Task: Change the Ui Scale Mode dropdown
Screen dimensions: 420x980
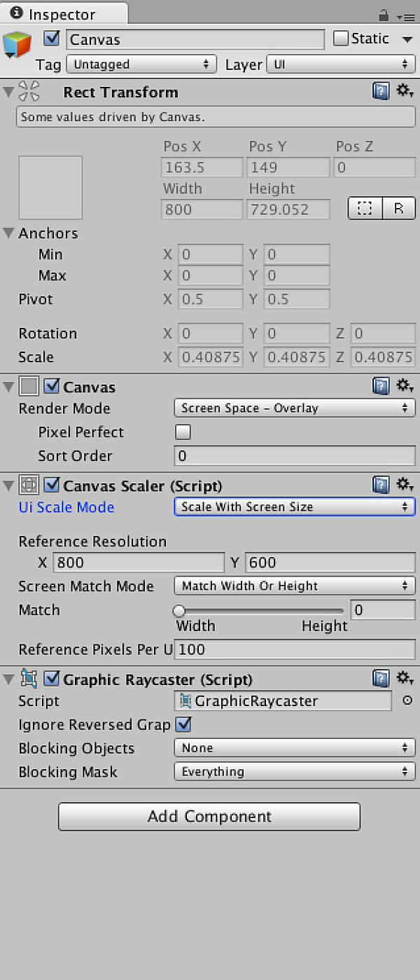Action: (294, 506)
